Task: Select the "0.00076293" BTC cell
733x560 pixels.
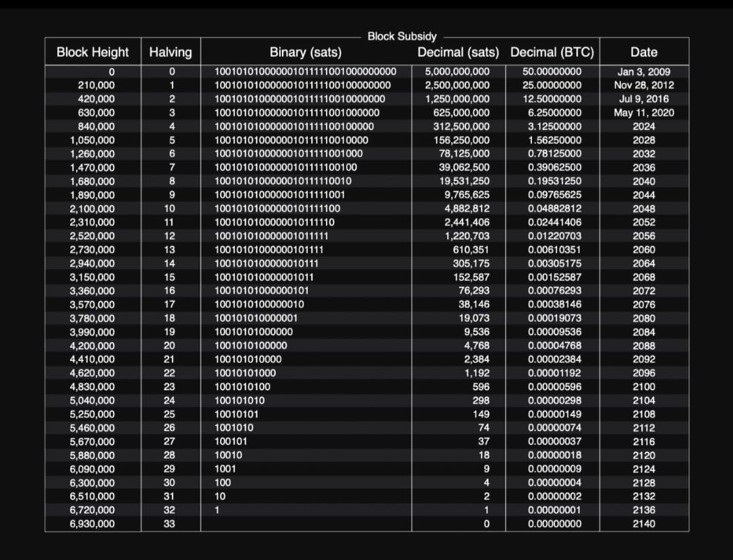Action: click(555, 290)
